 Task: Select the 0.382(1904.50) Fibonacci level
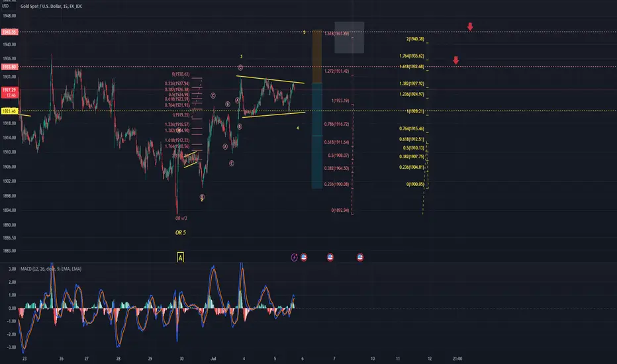pos(336,168)
